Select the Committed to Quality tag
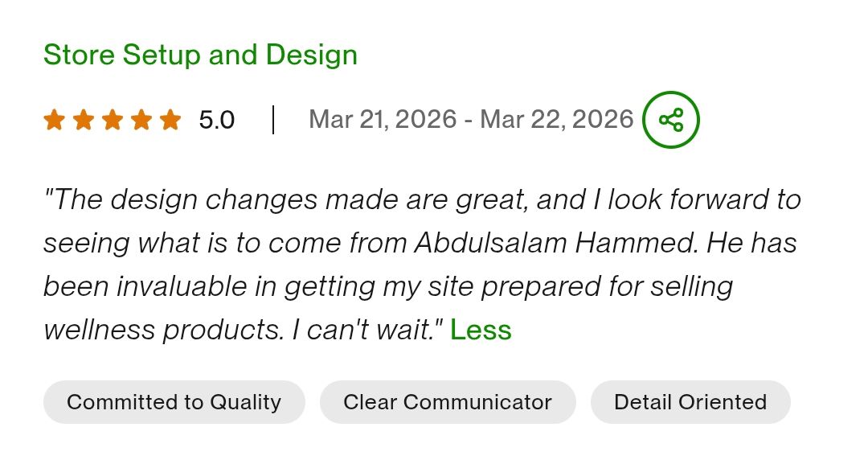 [x=174, y=402]
